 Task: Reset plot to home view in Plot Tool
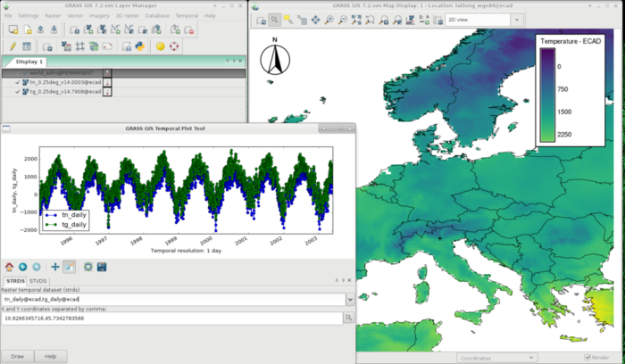(9, 267)
